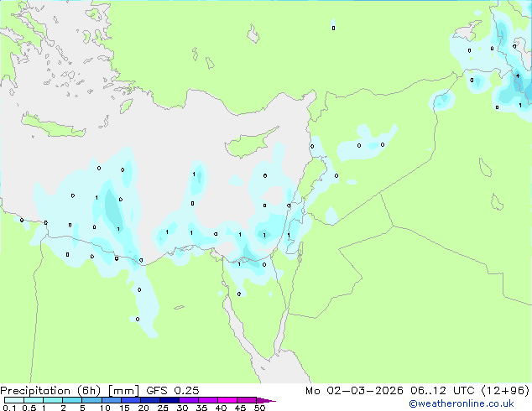
Task: Select the 10–15 mm legend color box
Action: point(112,400)
